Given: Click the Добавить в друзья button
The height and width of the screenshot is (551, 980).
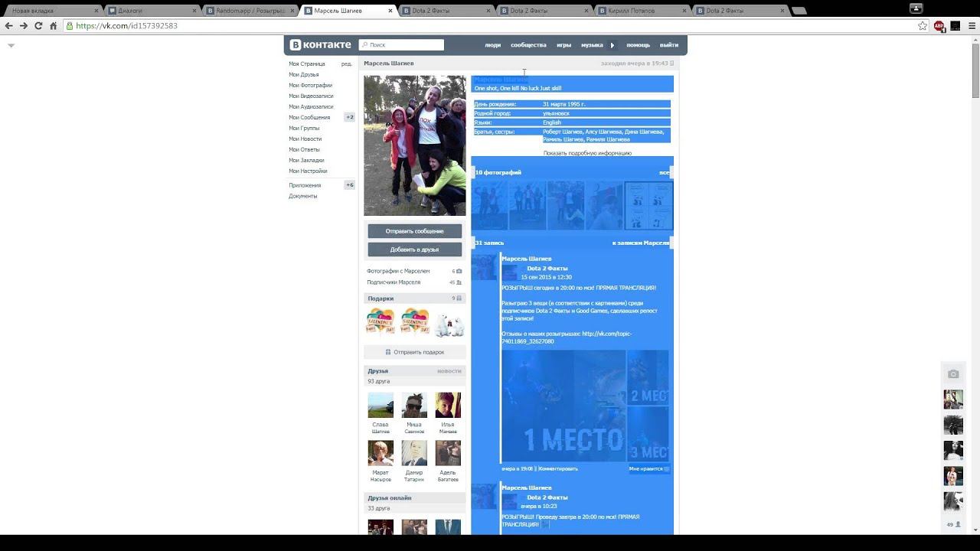Looking at the screenshot, I should tap(414, 249).
